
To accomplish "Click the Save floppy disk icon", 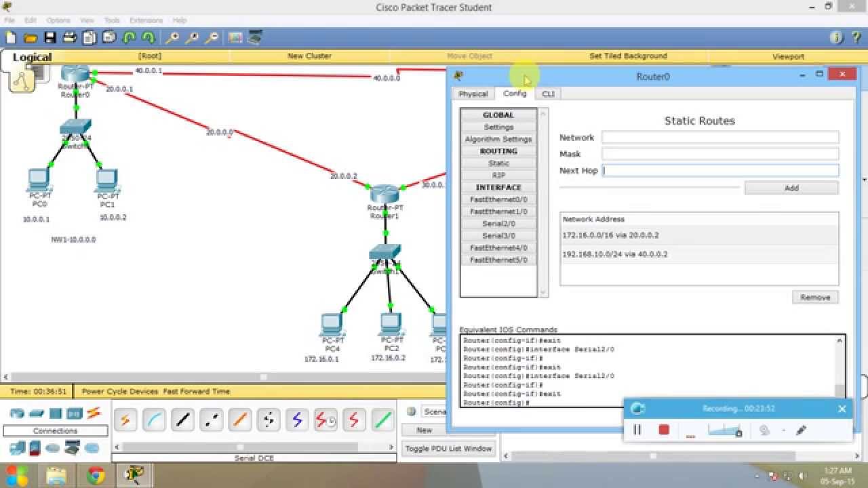I will (x=50, y=37).
